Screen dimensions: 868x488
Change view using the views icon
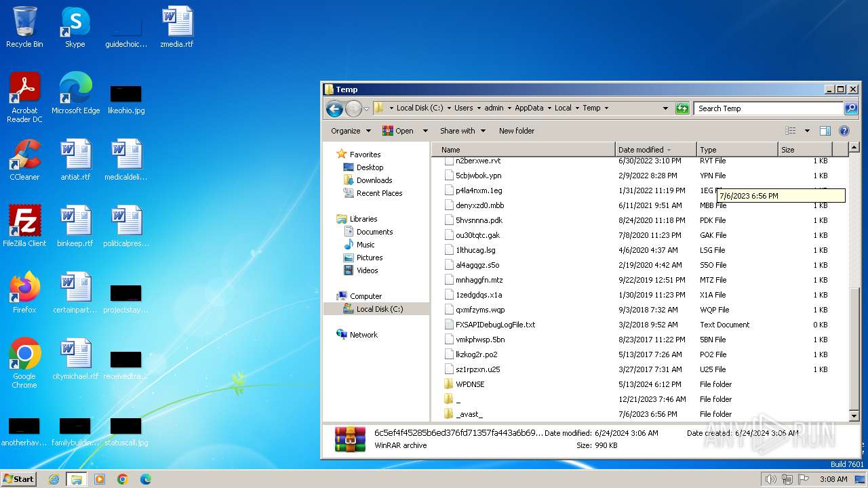pyautogui.click(x=790, y=131)
